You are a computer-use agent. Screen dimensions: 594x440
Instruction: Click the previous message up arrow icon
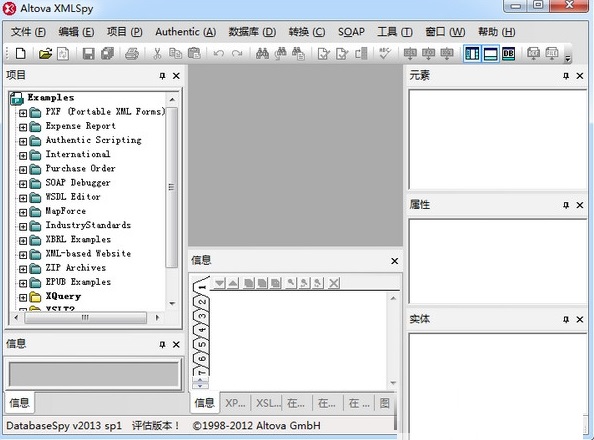click(x=233, y=283)
